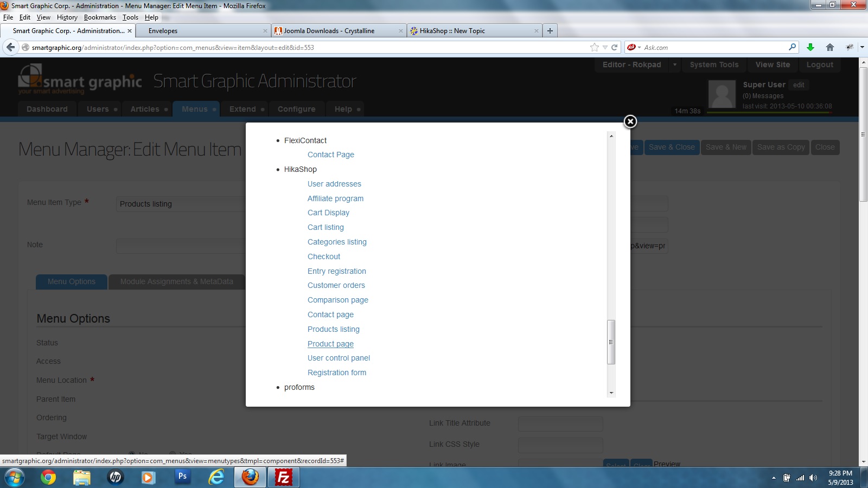Click the Logout button

(x=820, y=65)
